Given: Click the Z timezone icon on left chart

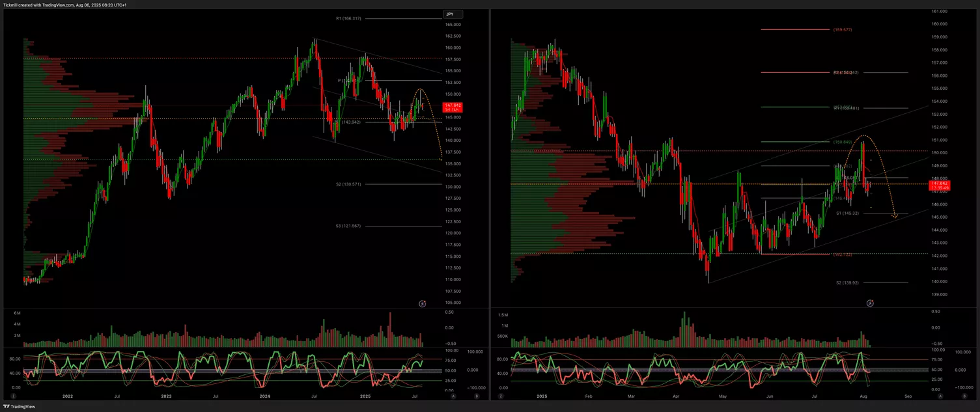Looking at the screenshot, I should tap(13, 396).
